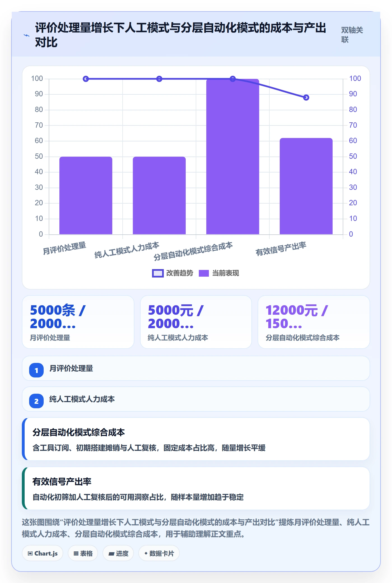Click the x-axis label 有效信号产出率
392x583 pixels.
coord(281,249)
